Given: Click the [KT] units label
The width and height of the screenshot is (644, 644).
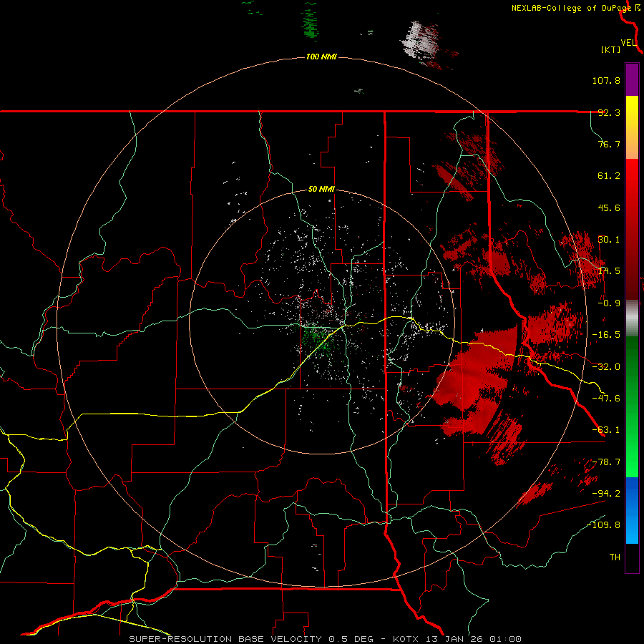Looking at the screenshot, I should point(611,49).
